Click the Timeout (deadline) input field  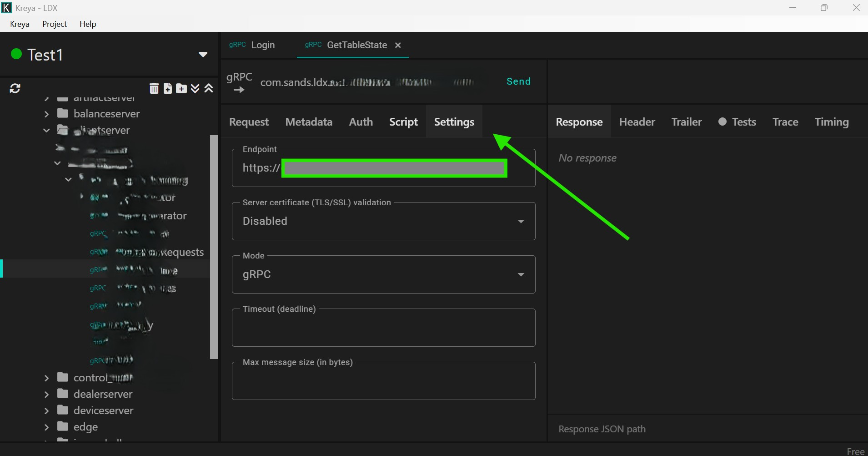click(x=383, y=328)
